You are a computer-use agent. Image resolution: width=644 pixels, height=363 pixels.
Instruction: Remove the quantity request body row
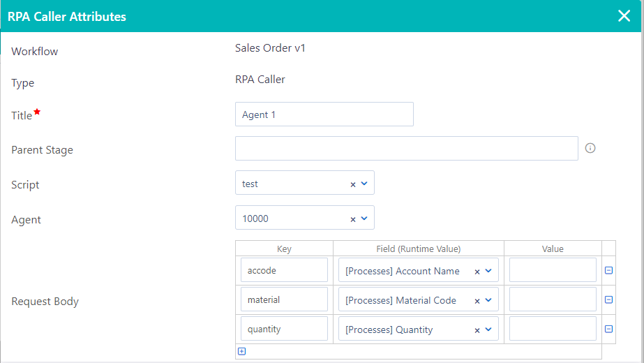coord(608,329)
